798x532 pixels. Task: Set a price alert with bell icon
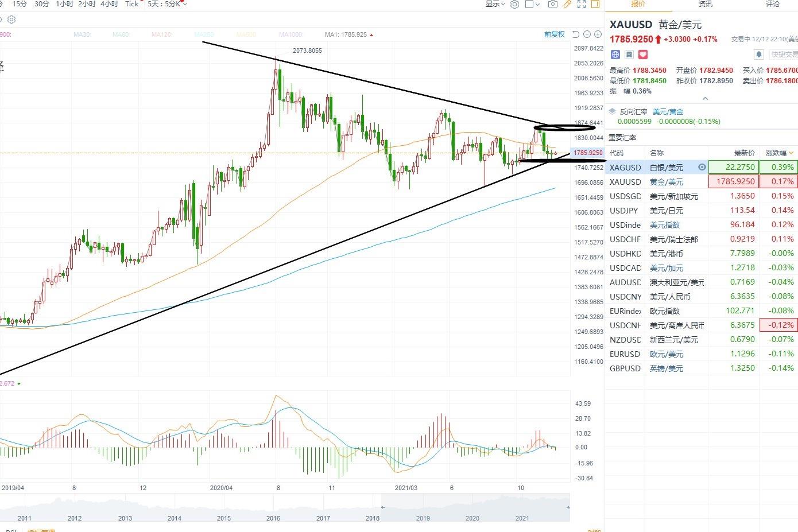758,55
